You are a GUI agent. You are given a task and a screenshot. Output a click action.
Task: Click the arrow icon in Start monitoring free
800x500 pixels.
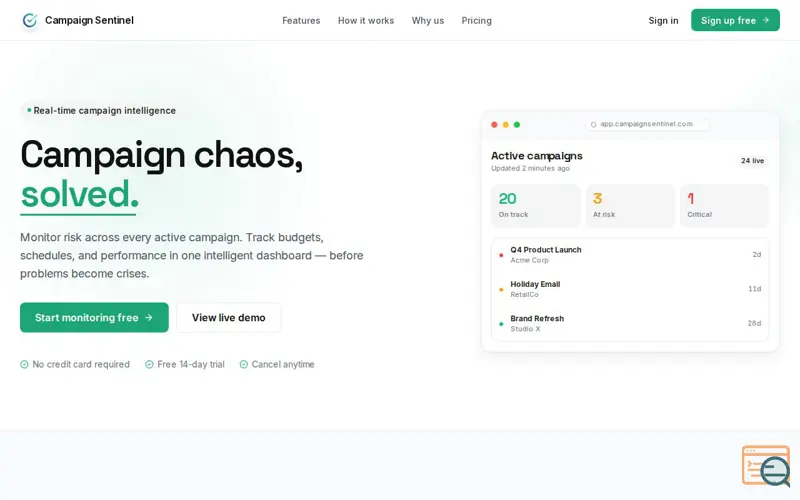click(149, 317)
